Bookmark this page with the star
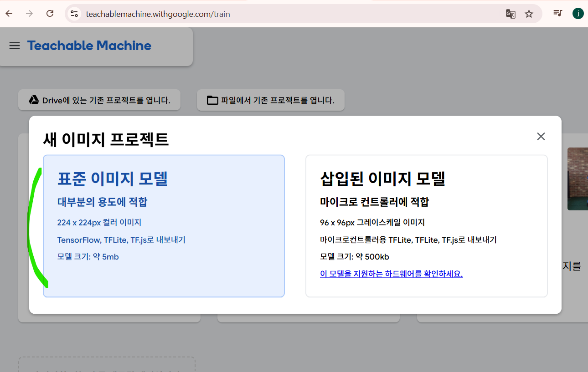 (529, 14)
